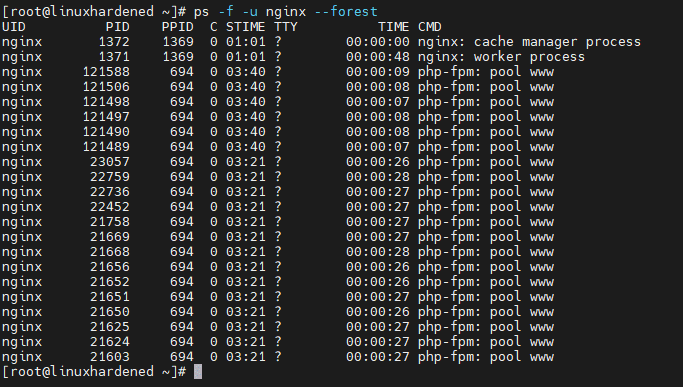Click STIME 03:40 on PID 121506 row
The width and height of the screenshot is (683, 387).
246,87
